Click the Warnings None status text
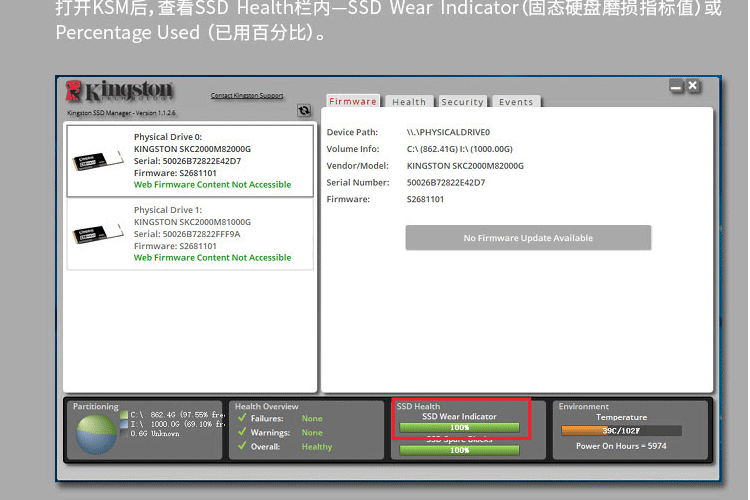This screenshot has width=750, height=500. pyautogui.click(x=312, y=433)
